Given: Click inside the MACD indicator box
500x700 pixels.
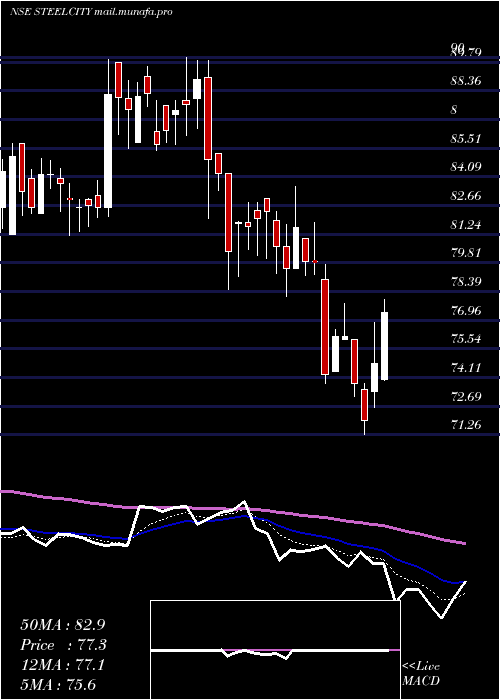Looking at the screenshot, I should [x=275, y=650].
